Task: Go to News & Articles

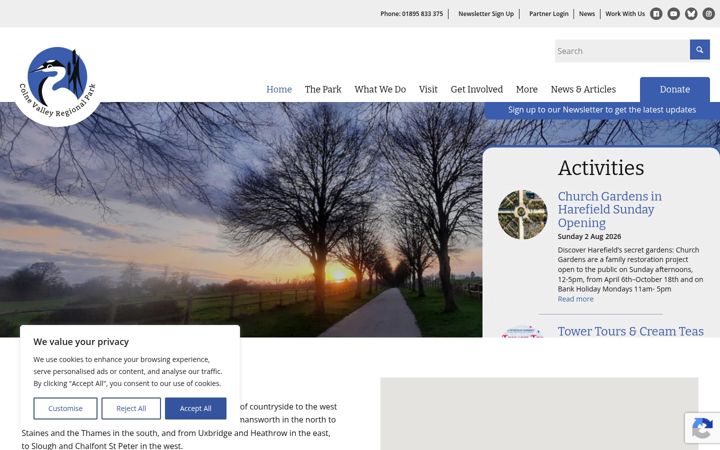Action: click(583, 90)
